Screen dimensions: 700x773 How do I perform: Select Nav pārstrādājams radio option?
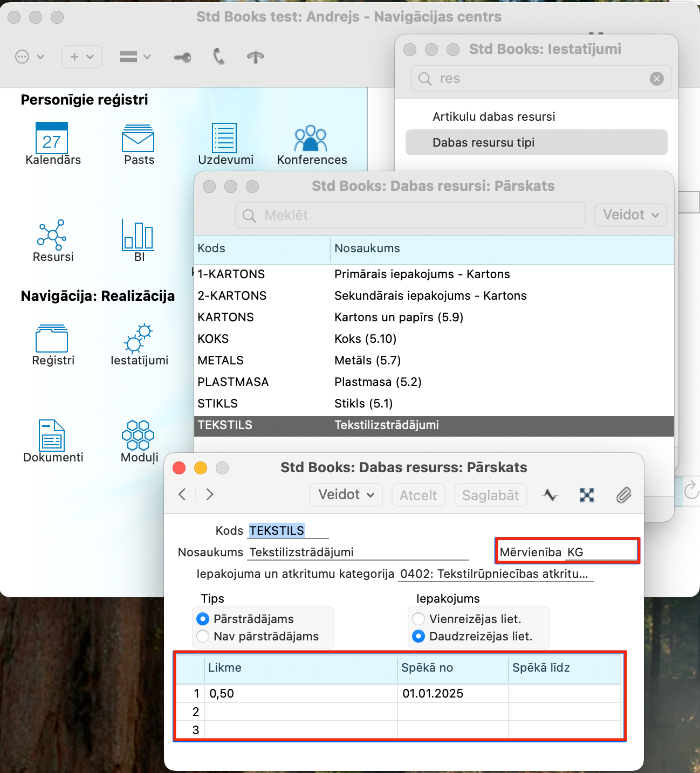[203, 636]
